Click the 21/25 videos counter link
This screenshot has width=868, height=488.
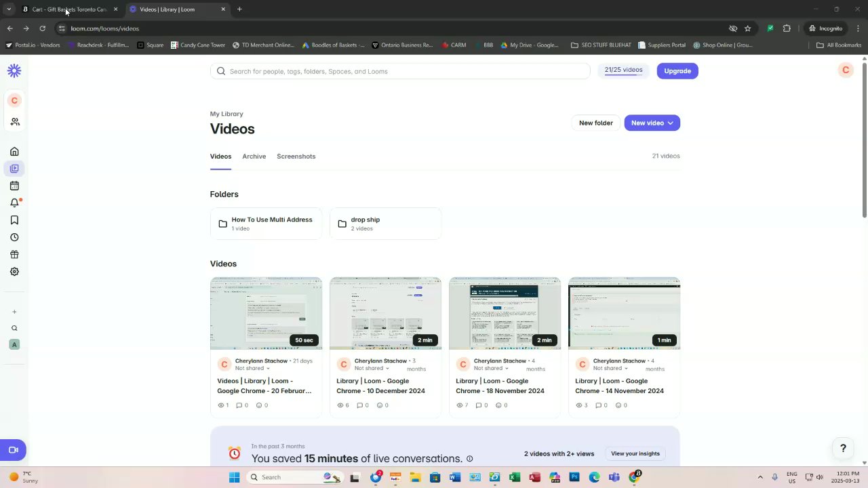[623, 70]
